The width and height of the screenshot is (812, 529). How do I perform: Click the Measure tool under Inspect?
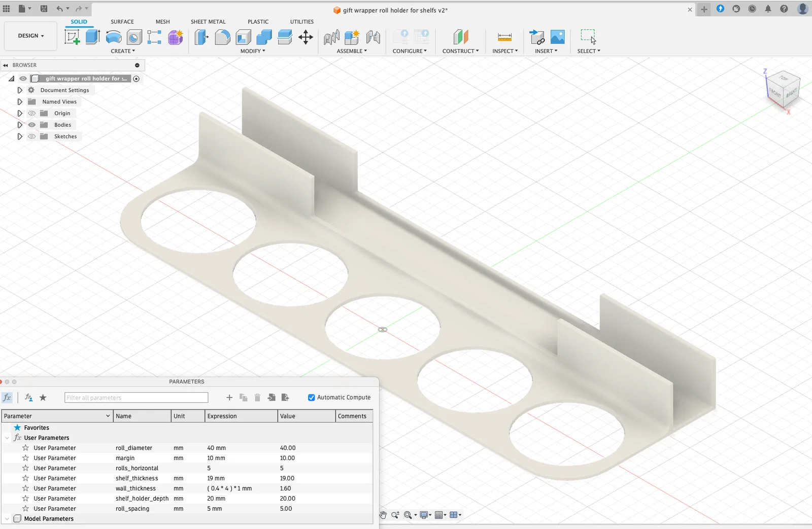504,37
